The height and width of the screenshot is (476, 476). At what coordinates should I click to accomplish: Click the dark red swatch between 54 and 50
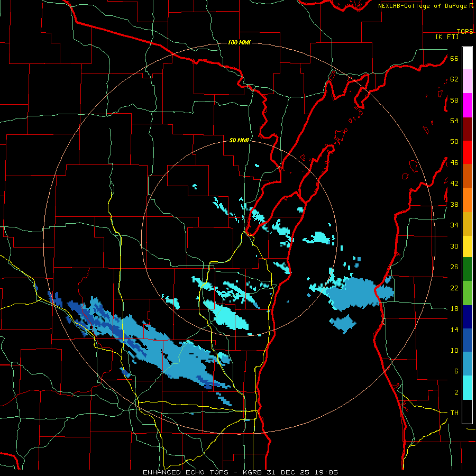467,129
